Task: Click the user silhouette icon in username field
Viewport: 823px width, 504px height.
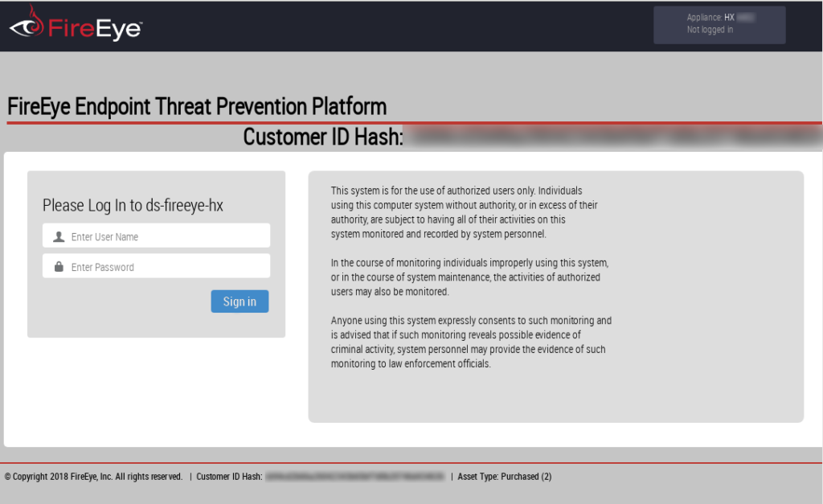Action: [59, 237]
